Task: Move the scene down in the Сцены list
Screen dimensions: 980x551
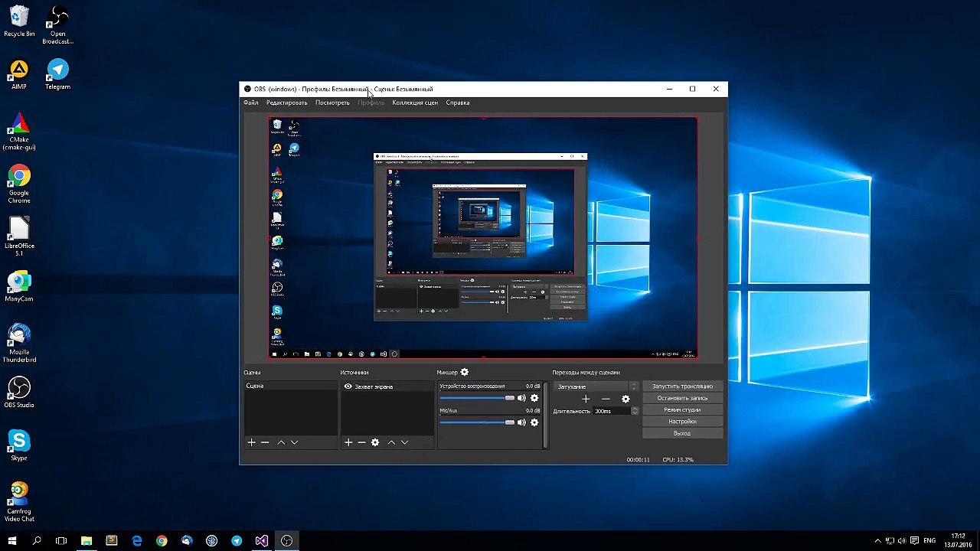Action: (x=294, y=442)
